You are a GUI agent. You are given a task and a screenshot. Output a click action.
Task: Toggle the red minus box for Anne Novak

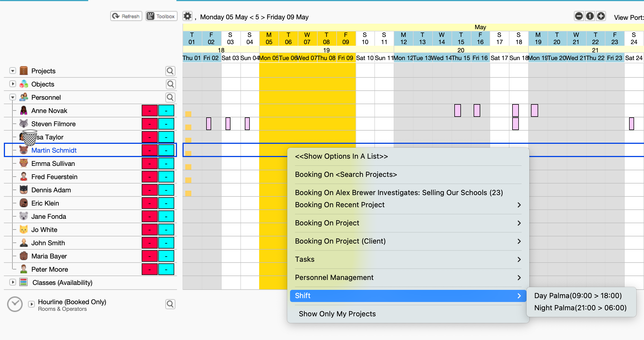(x=149, y=111)
